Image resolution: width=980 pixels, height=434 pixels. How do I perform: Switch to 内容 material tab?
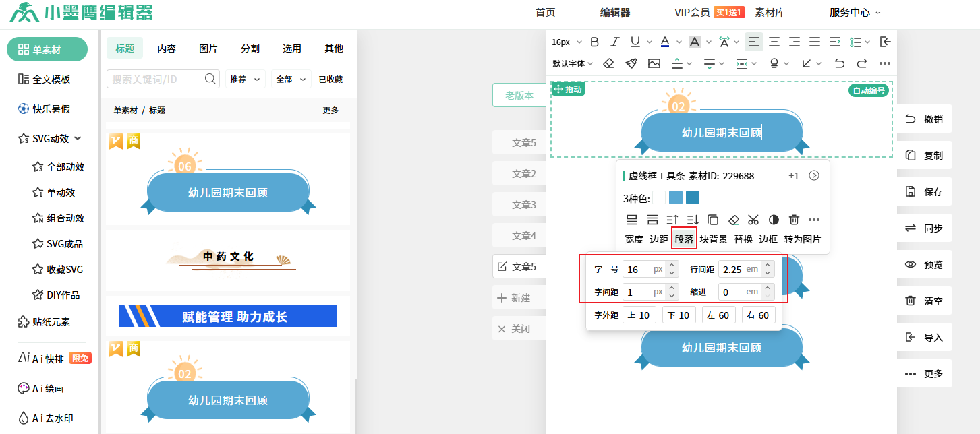tap(167, 49)
